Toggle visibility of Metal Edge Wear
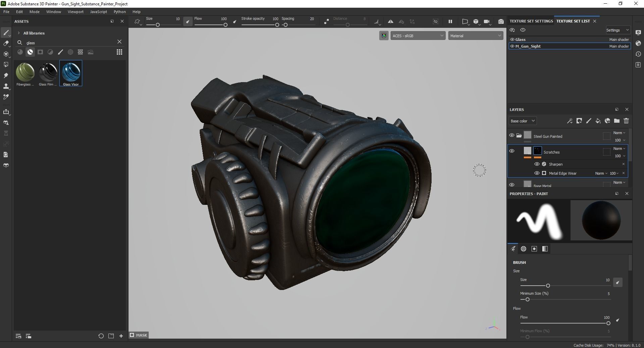 tap(537, 173)
